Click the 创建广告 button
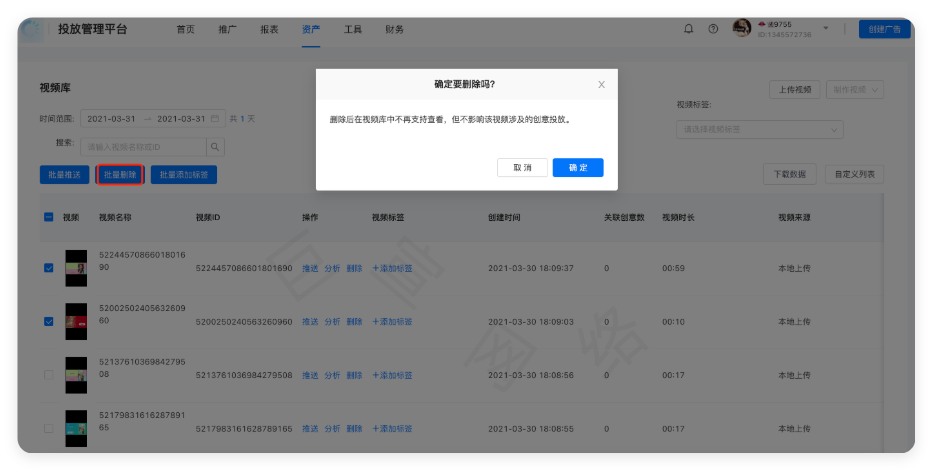The image size is (932, 470). click(884, 29)
